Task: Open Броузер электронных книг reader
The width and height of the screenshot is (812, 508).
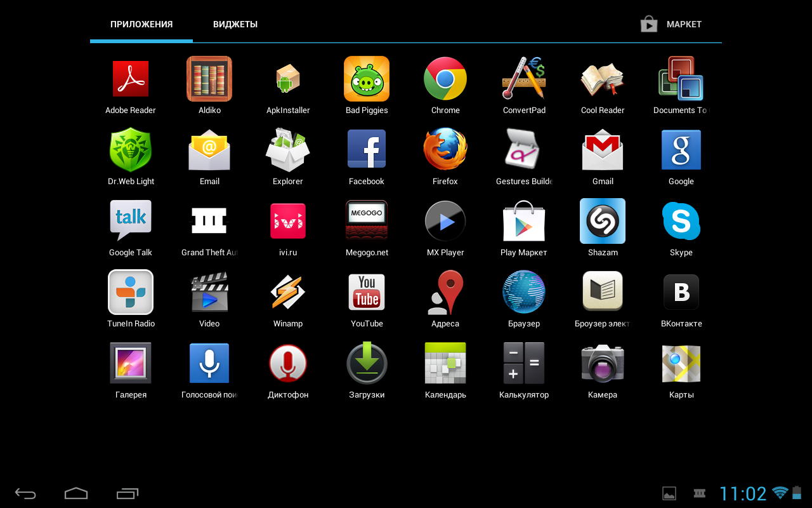Action: 603,292
